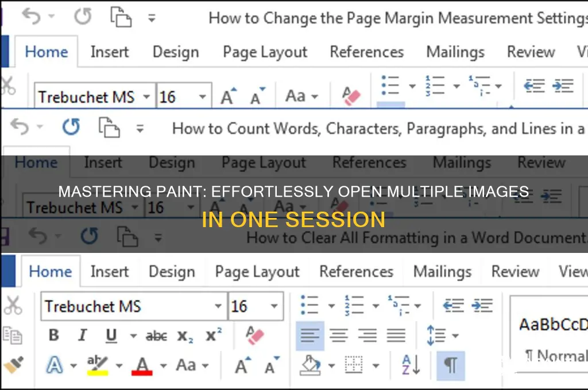Open Change Case Aa in the bottom window
Viewport: 588px width, 390px height.
point(192,365)
